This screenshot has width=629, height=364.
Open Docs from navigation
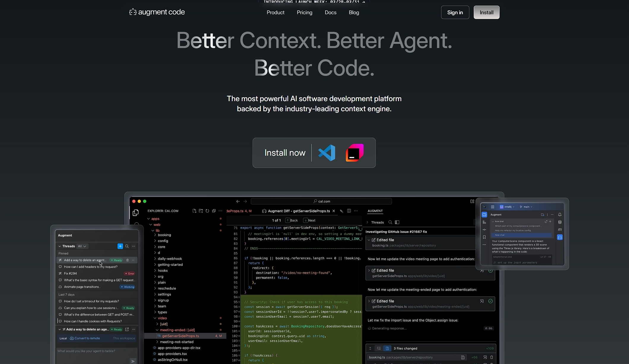pyautogui.click(x=331, y=12)
